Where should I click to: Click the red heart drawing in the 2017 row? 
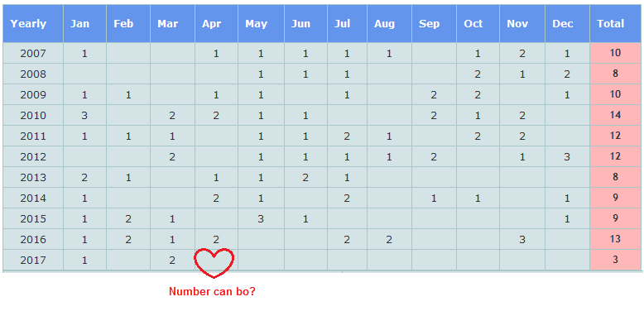tap(214, 263)
